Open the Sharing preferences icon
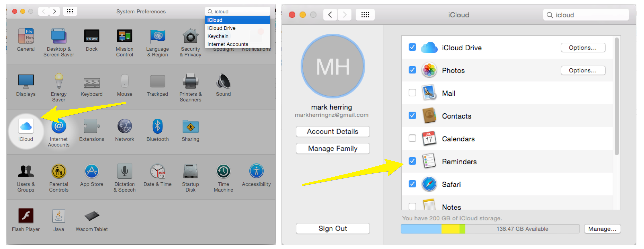Screen dimensions: 644x249 (x=190, y=126)
